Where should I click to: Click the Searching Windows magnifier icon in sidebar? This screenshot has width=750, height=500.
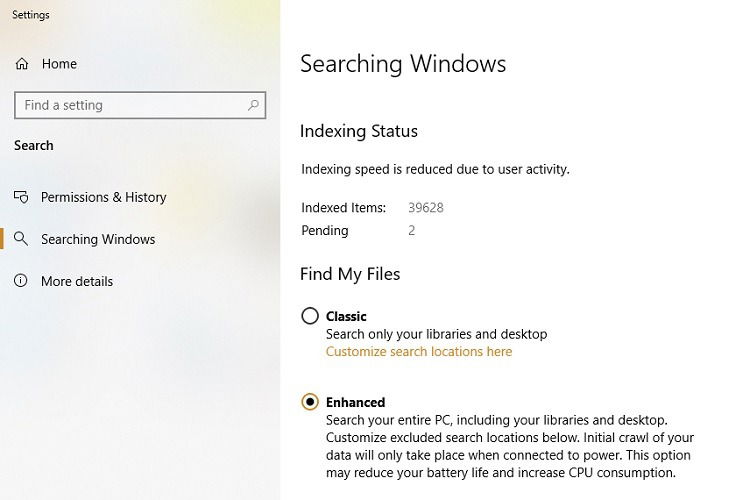point(21,238)
